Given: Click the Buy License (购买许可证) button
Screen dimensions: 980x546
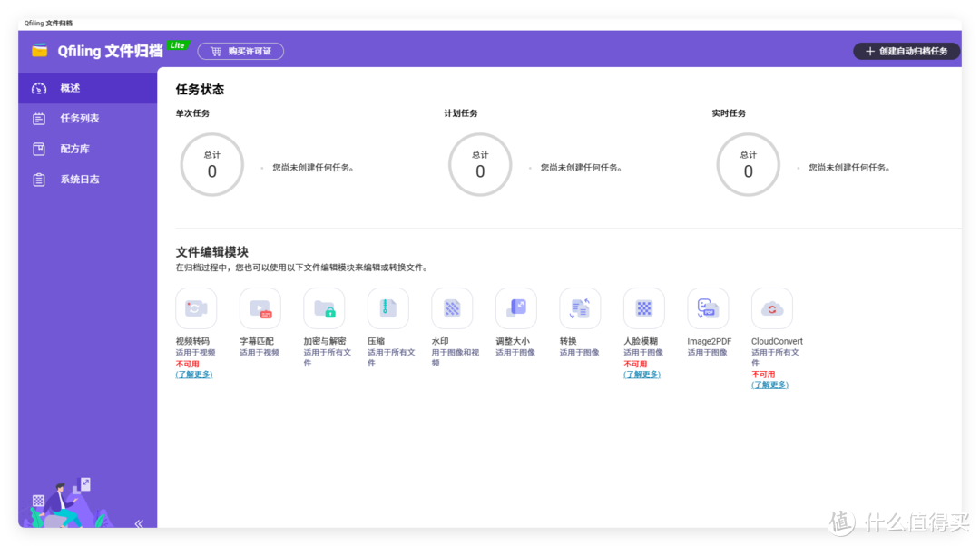Looking at the screenshot, I should (x=240, y=52).
